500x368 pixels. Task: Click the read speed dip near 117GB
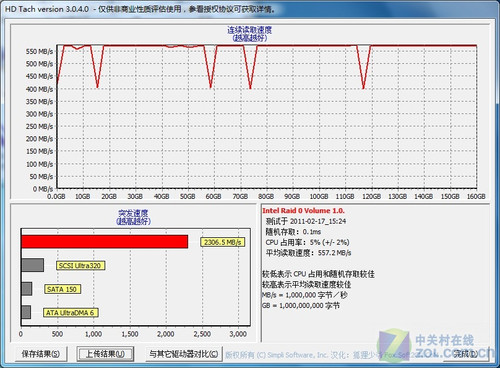(363, 87)
